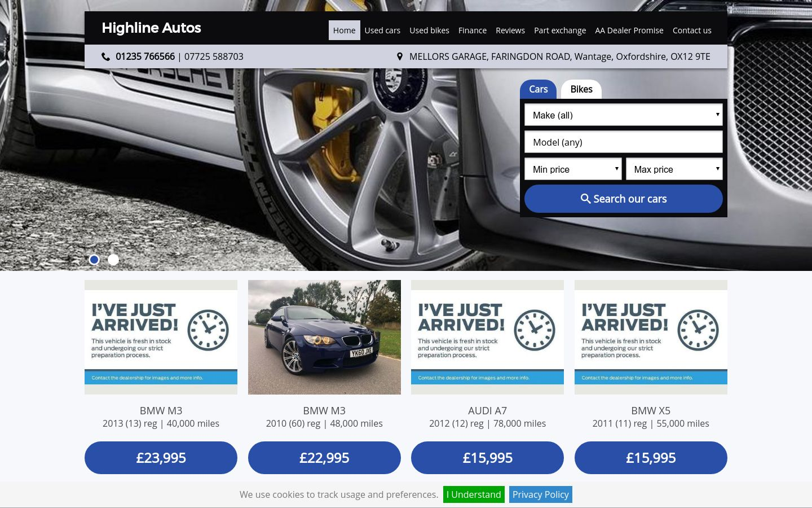Click the Mellors Garage address text

[560, 56]
